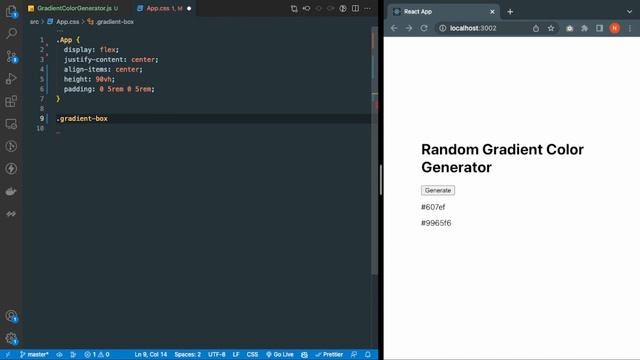Go back in the browser
This screenshot has width=640, height=360.
pos(394,28)
